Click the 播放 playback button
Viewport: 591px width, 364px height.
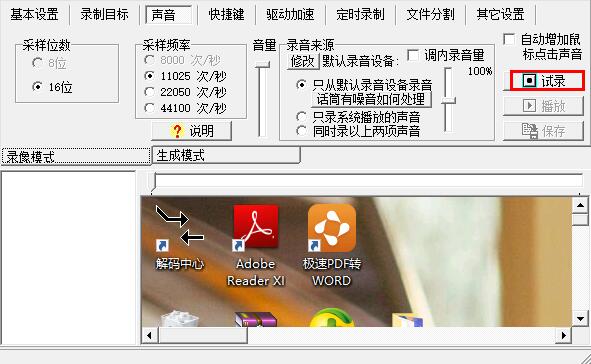click(x=544, y=106)
